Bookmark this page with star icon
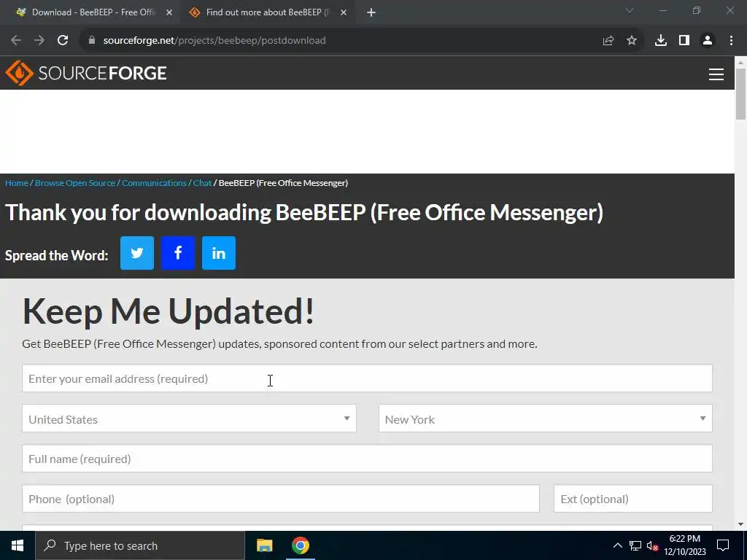Image resolution: width=747 pixels, height=560 pixels. (x=632, y=41)
